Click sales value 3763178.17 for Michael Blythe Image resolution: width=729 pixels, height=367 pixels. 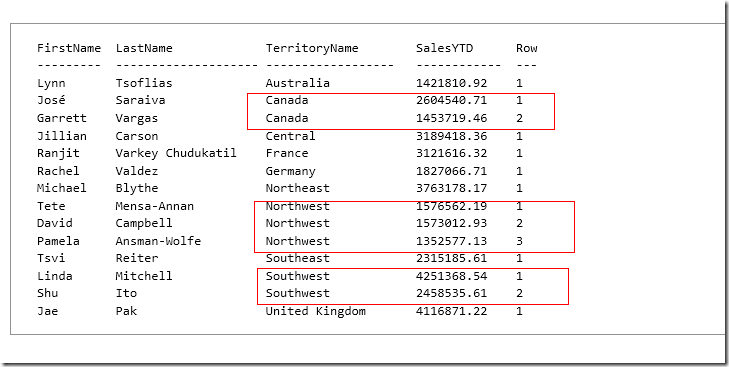[x=451, y=188]
